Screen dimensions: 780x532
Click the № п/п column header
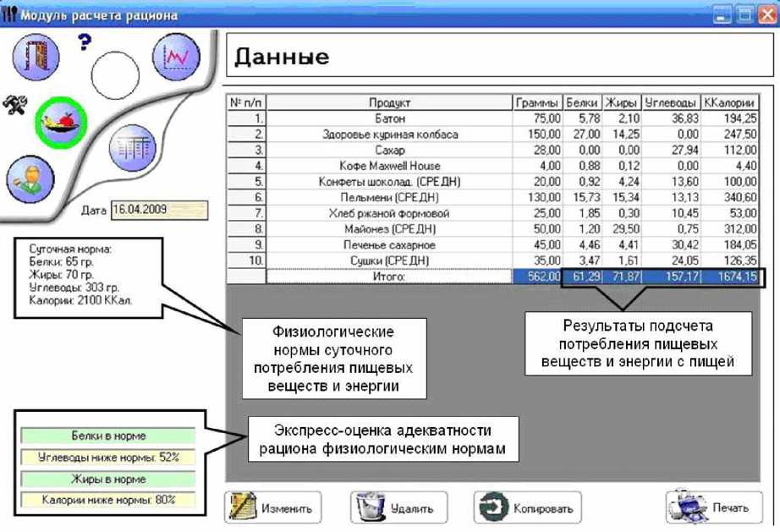point(246,103)
